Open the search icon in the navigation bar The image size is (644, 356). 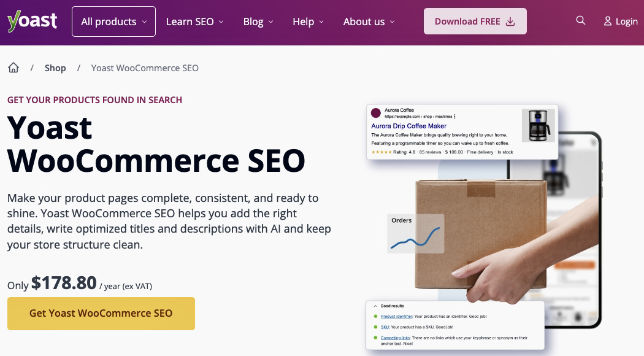[580, 20]
